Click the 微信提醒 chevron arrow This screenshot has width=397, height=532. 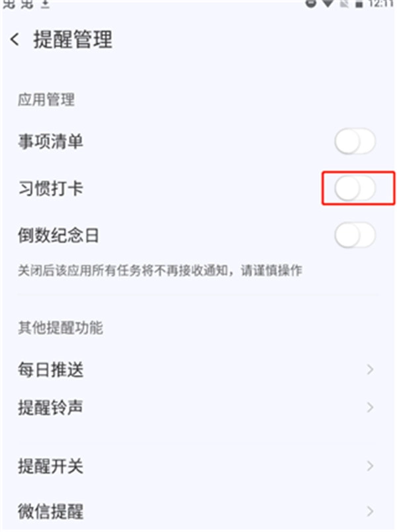[x=370, y=511]
